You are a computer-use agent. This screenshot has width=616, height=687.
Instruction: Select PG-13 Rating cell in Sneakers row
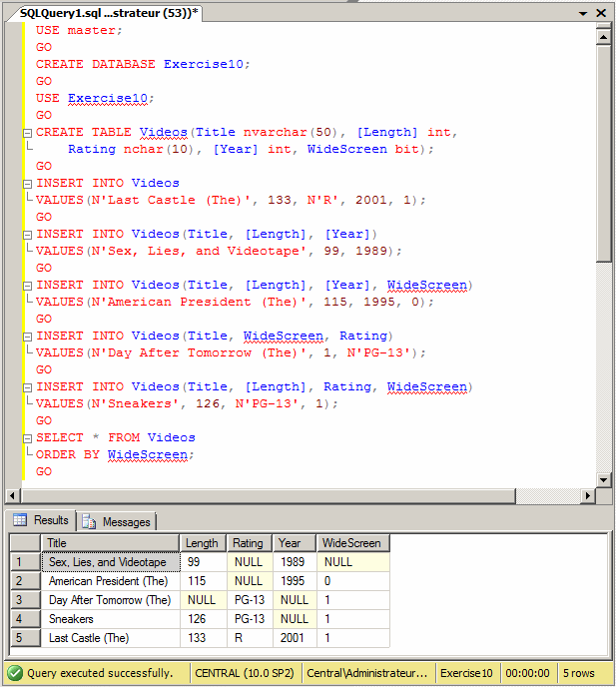251,619
